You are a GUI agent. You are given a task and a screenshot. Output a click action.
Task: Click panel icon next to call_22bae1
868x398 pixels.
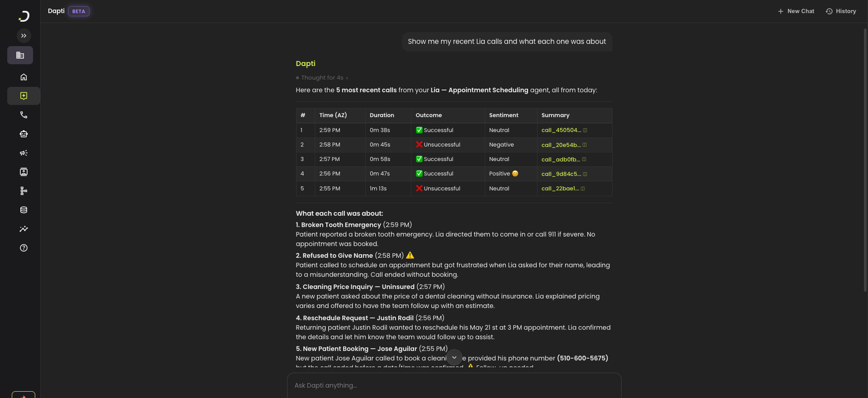click(x=583, y=189)
